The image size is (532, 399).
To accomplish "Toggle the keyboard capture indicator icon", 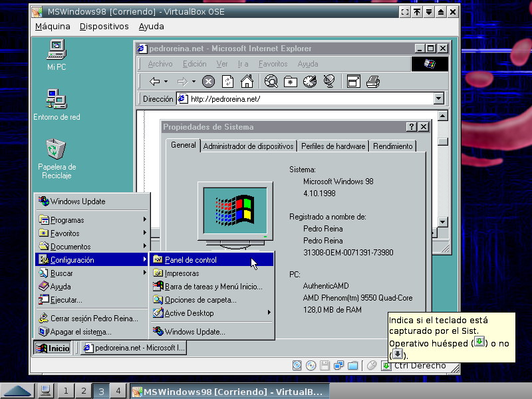I will point(386,365).
